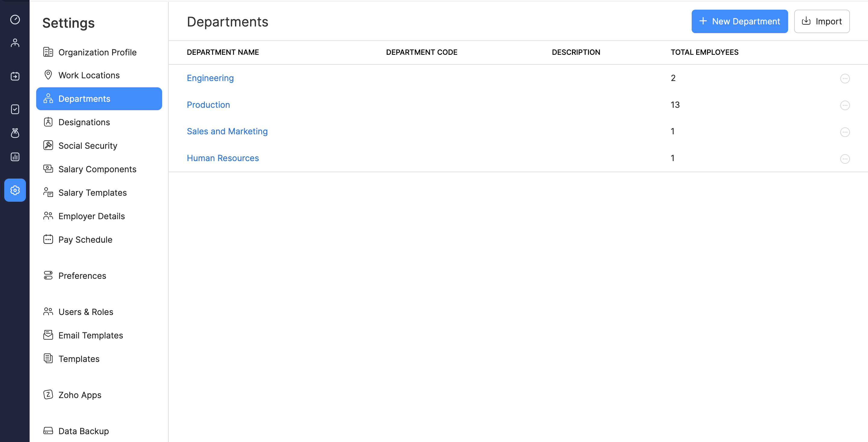Open the pay runs calendar-arrow icon
Screen dimensions: 868x442
[x=15, y=76]
